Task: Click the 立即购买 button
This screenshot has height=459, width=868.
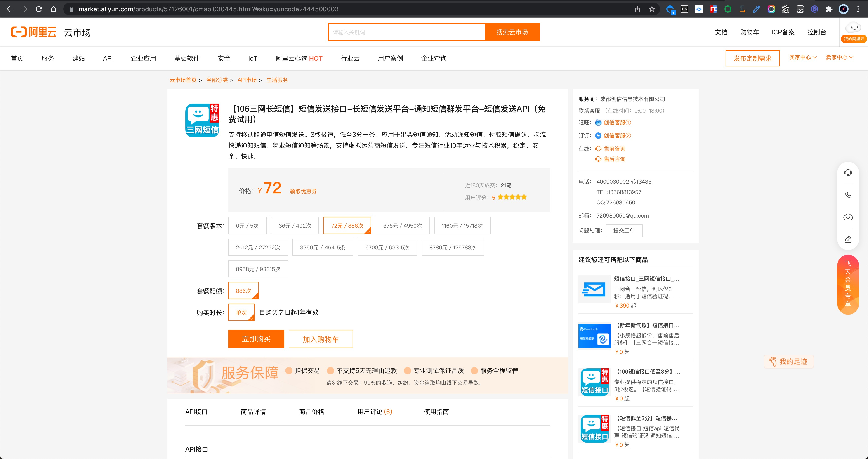Action: tap(256, 339)
